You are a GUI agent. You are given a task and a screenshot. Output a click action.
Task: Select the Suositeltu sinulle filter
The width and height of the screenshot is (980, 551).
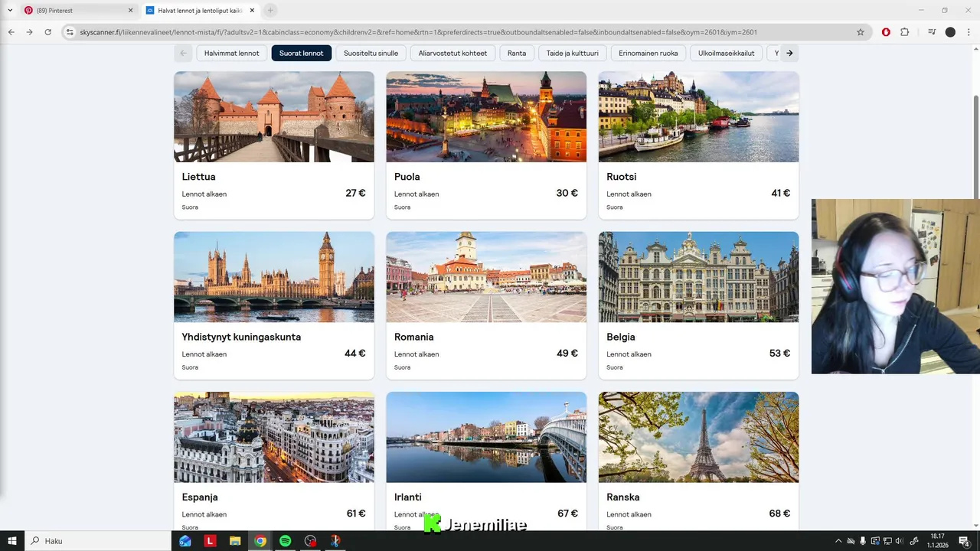[x=371, y=53]
